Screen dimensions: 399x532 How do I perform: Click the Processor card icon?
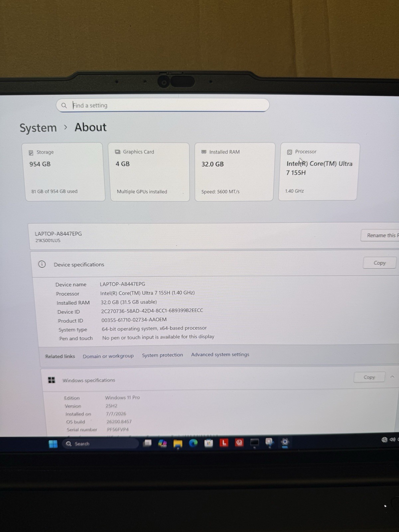click(x=289, y=152)
